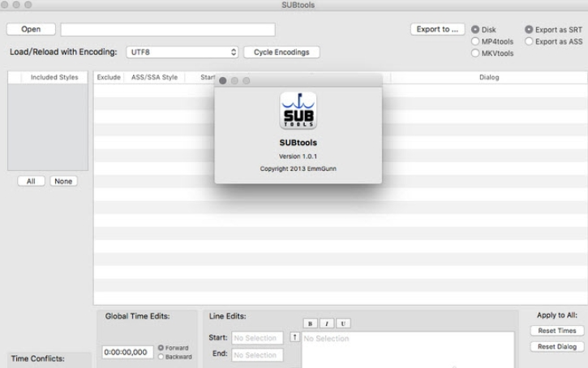The height and width of the screenshot is (368, 588).
Task: Click the Copyright 2013 EmmGunn text
Action: click(x=298, y=169)
